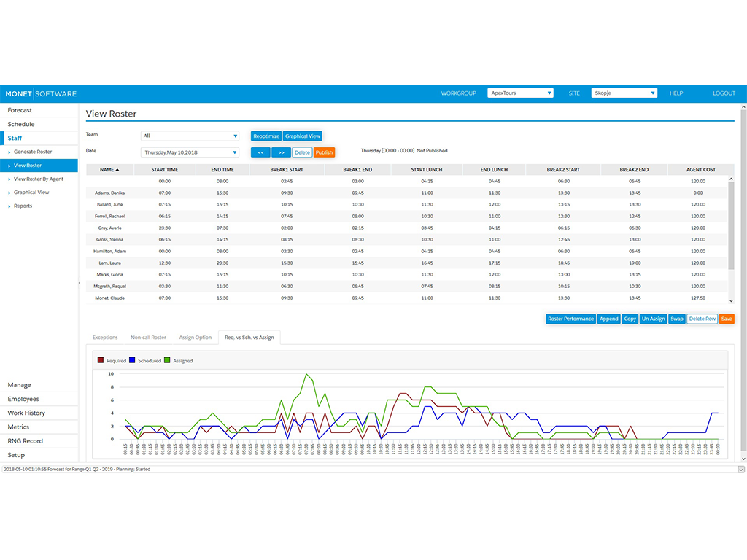Screen dimensions: 747x560
Task: Switch to the Exceptions tab
Action: [x=104, y=337]
